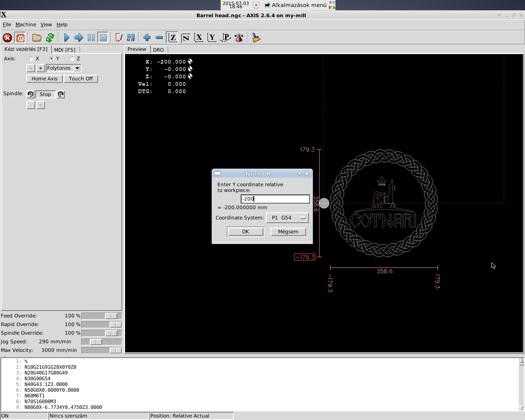Screen dimensions: 525x420
Task: Switch to Kézi vezérlés [F3] tab
Action: coord(26,49)
